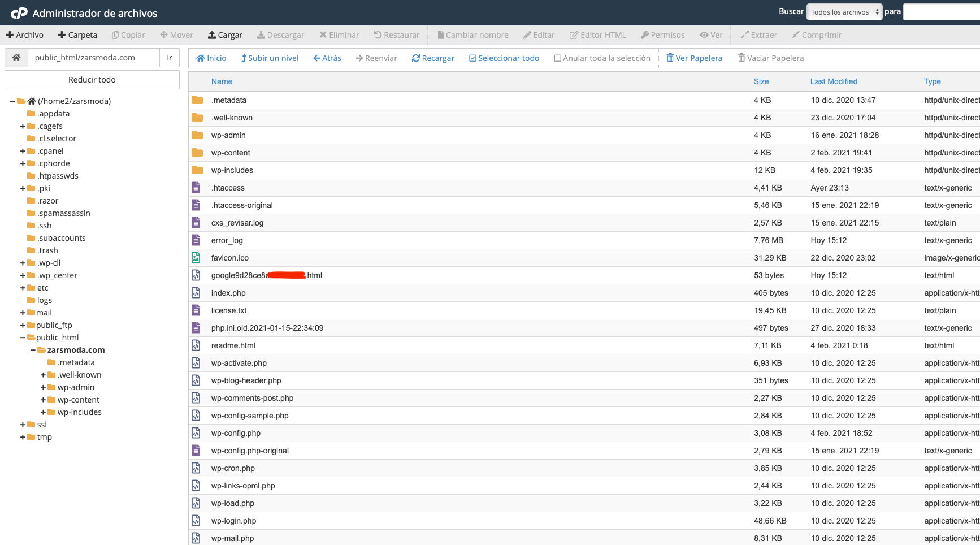Image resolution: width=980 pixels, height=545 pixels.
Task: Click the index.php code file icon
Action: (196, 293)
